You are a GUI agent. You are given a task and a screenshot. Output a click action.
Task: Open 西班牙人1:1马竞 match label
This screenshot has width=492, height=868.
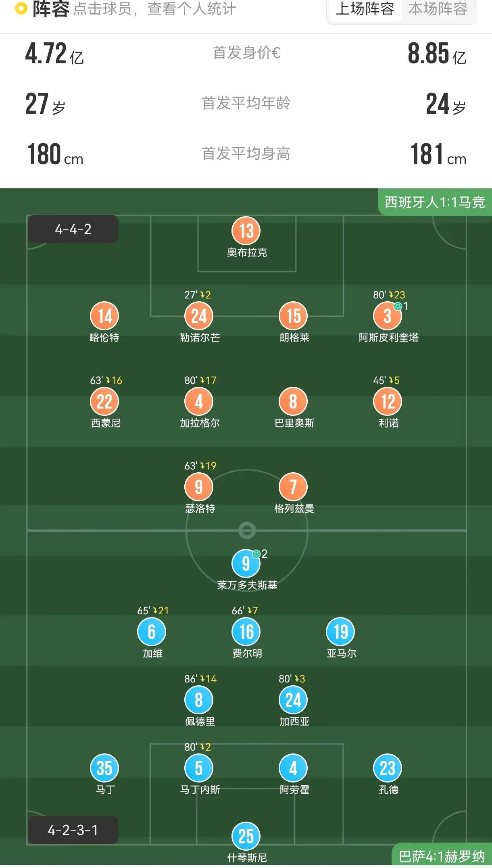pyautogui.click(x=435, y=202)
